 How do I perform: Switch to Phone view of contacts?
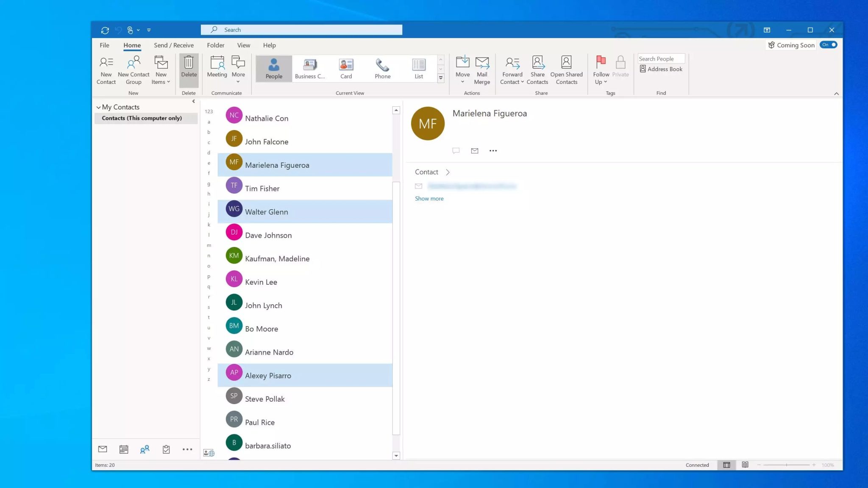point(382,68)
